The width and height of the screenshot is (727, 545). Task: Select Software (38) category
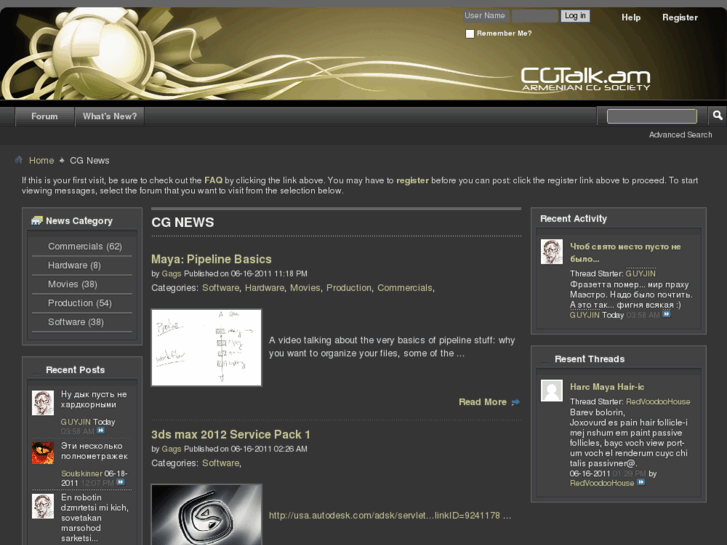(x=76, y=322)
